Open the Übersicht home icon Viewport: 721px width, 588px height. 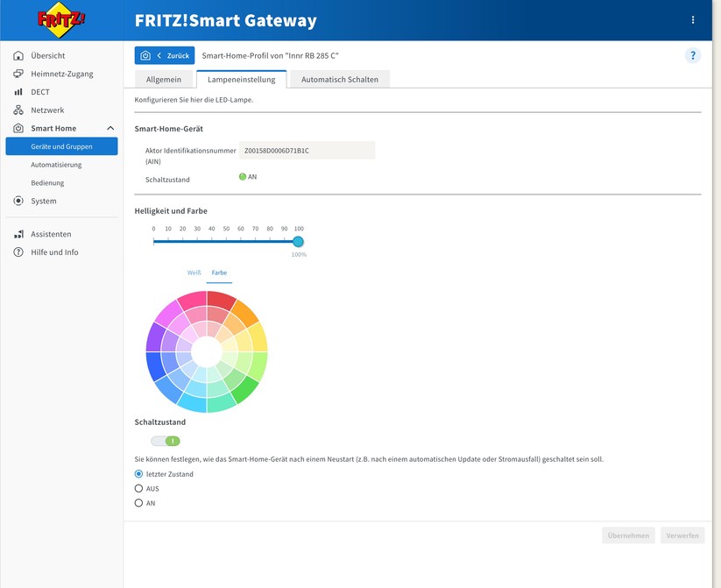click(19, 54)
